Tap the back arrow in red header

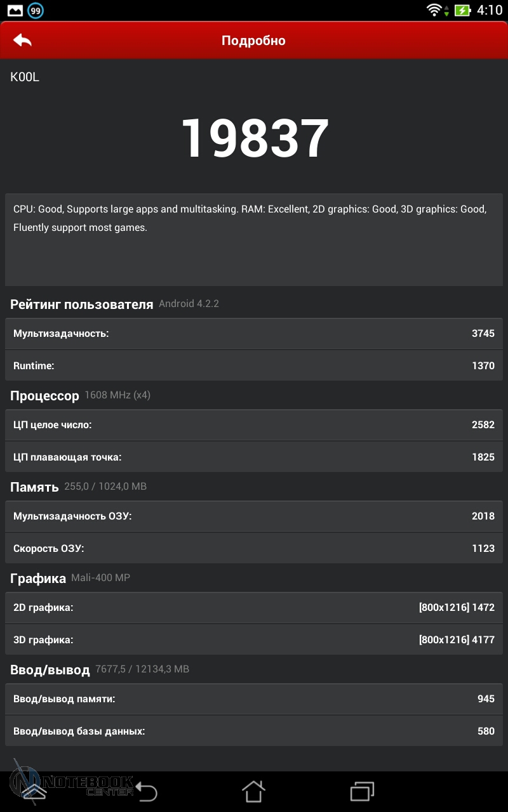click(23, 41)
